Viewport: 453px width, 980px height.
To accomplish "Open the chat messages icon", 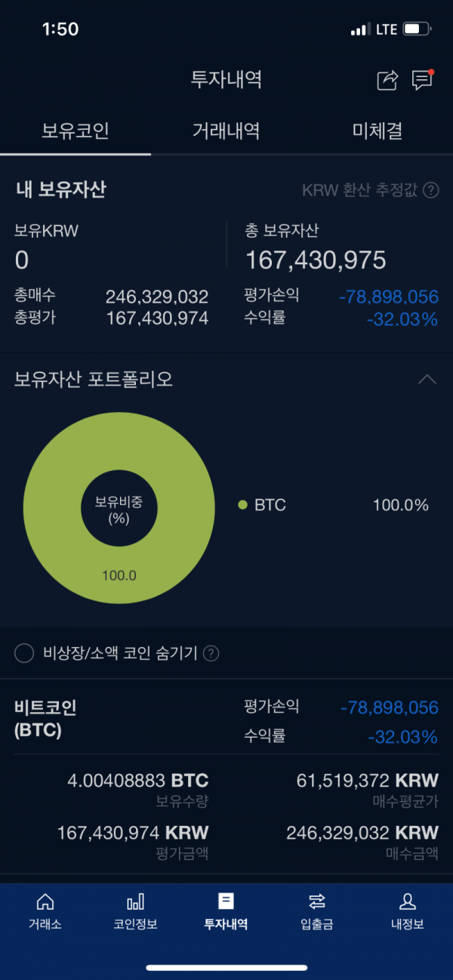I will [x=422, y=80].
